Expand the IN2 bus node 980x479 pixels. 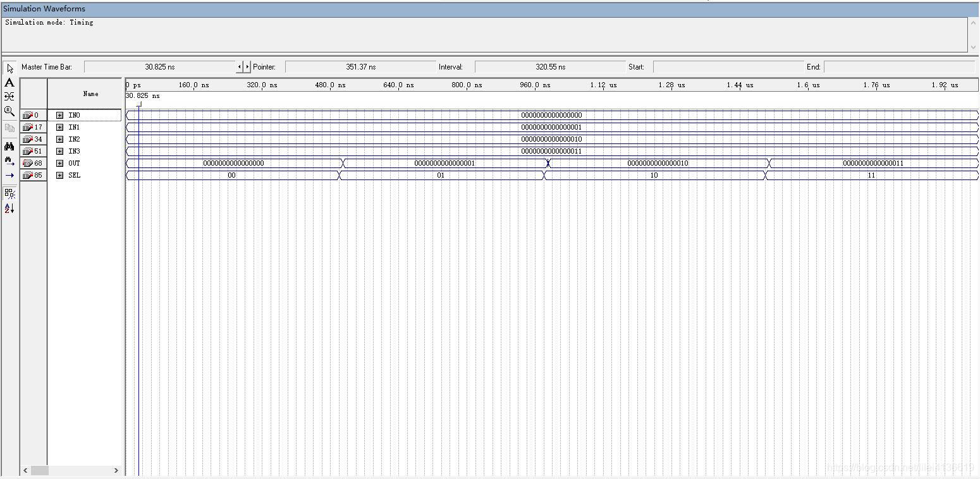click(59, 139)
